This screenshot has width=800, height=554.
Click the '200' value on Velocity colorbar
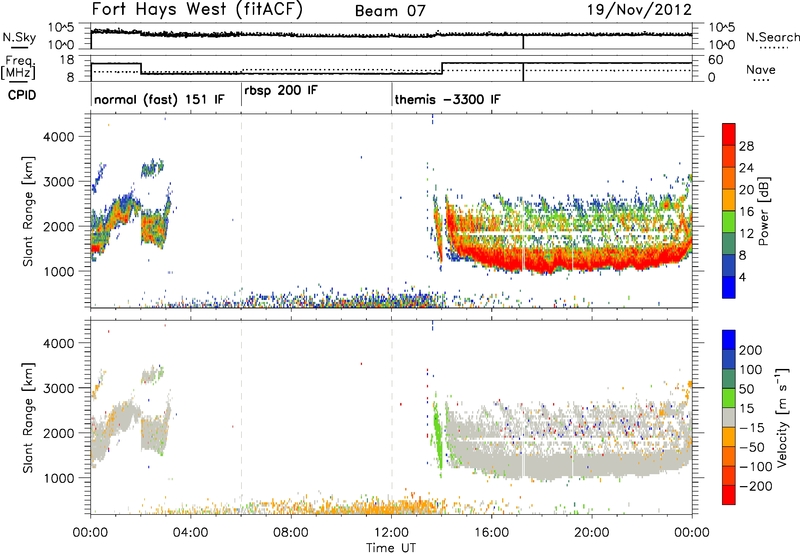click(x=751, y=350)
